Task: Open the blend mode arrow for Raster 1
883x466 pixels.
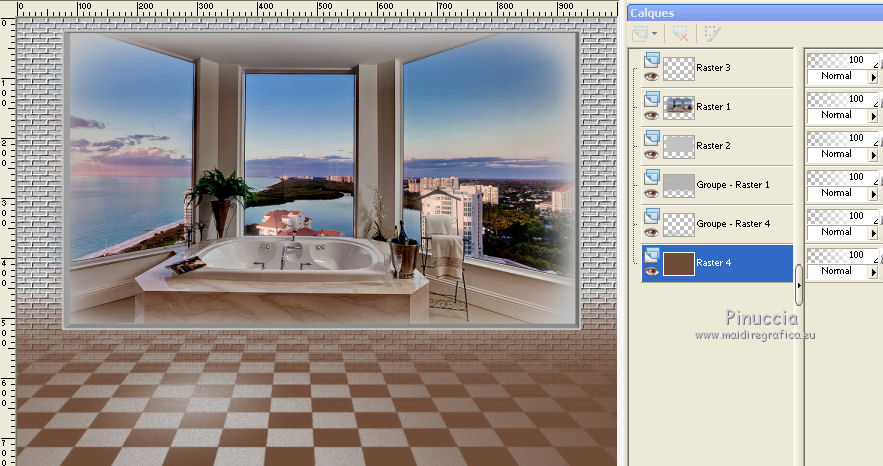Action: click(x=873, y=115)
